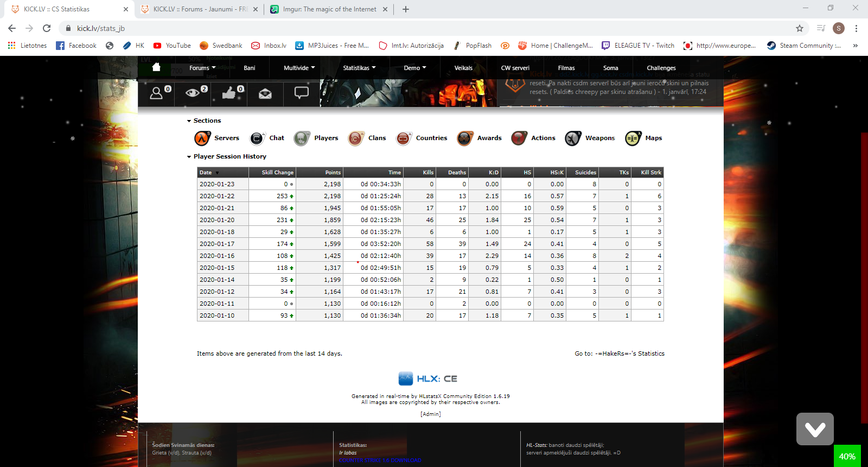Open the Filmas menu item
868x467 pixels.
coord(566,68)
